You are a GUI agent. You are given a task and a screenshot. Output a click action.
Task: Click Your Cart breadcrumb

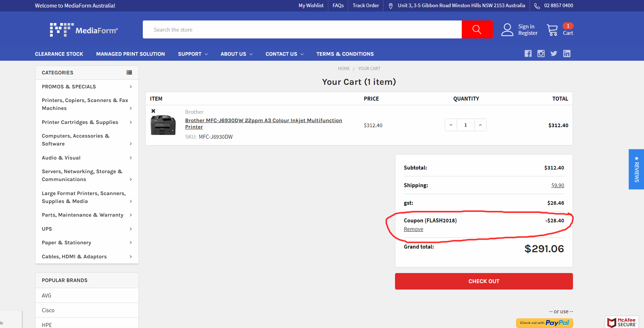click(369, 69)
